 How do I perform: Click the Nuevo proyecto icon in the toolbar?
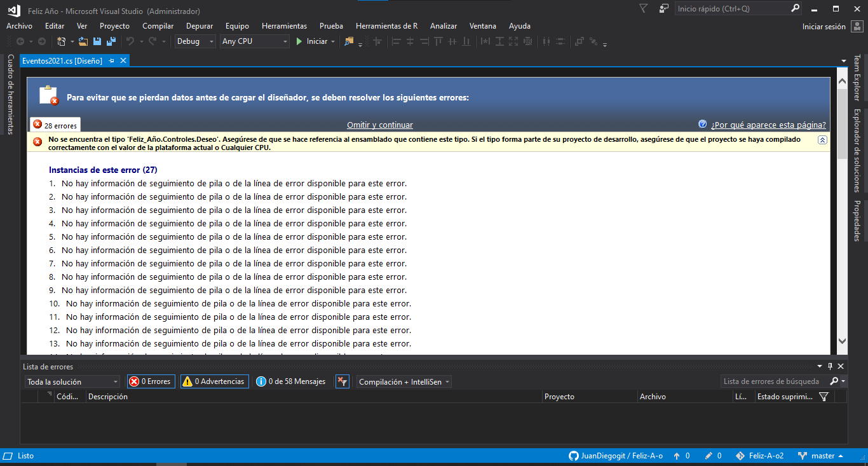(x=62, y=41)
